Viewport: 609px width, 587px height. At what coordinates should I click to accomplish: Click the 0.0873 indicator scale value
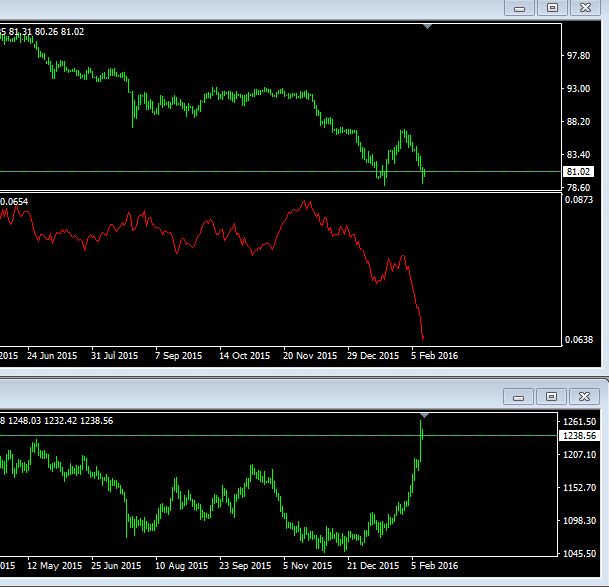[579, 201]
